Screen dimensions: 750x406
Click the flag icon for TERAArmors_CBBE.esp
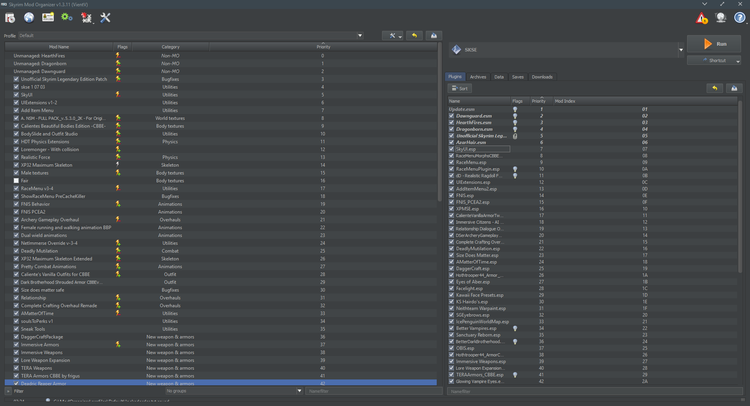(515, 374)
